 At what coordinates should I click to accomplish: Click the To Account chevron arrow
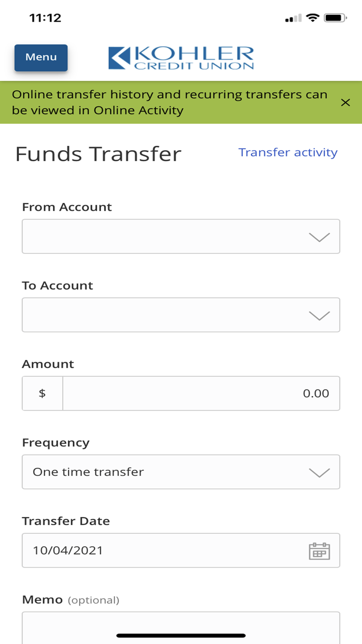319,316
